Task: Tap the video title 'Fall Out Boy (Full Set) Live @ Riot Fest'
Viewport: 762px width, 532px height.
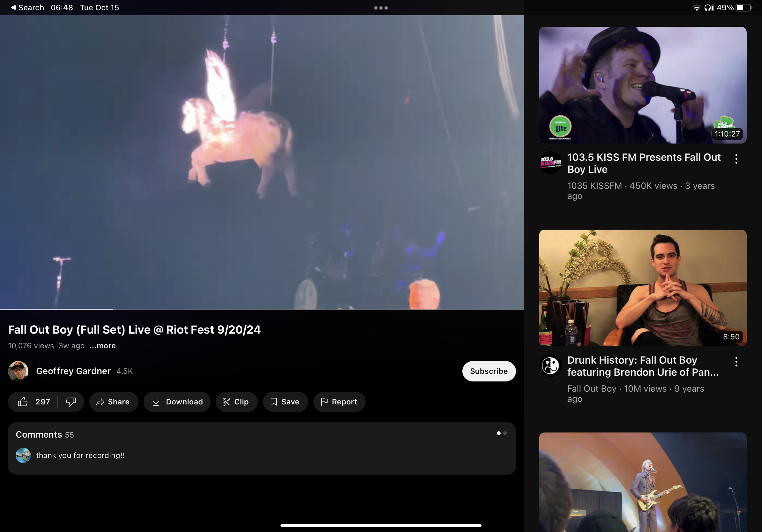Action: pyautogui.click(x=134, y=329)
